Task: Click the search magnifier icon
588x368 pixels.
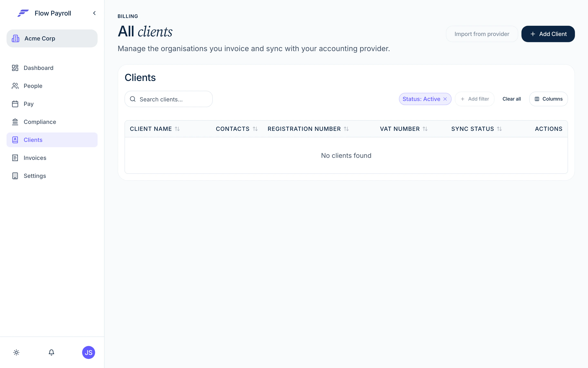Action: (x=133, y=99)
